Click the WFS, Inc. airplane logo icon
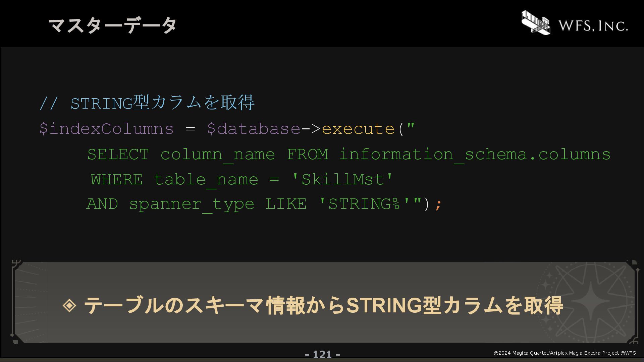This screenshot has height=362, width=644. click(x=536, y=22)
